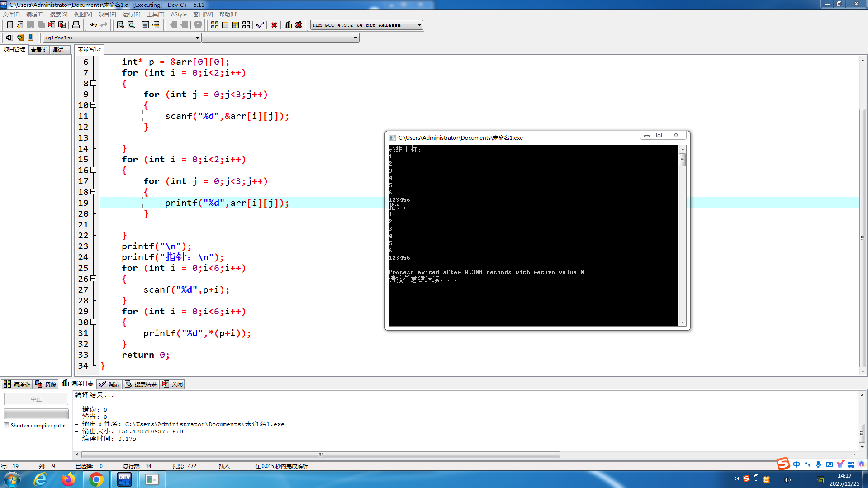Image resolution: width=868 pixels, height=488 pixels.
Task: Open the Replace toolbar icon
Action: (x=131, y=25)
